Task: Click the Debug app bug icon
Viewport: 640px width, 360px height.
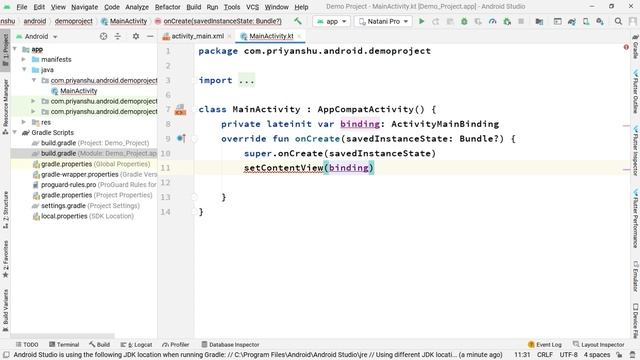Action: pyautogui.click(x=464, y=21)
